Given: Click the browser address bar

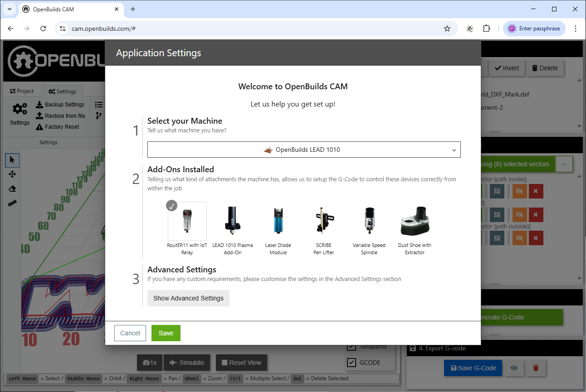Looking at the screenshot, I should pyautogui.click(x=254, y=29).
